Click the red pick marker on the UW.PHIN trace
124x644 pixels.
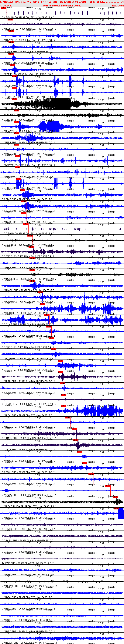(x=14, y=99)
